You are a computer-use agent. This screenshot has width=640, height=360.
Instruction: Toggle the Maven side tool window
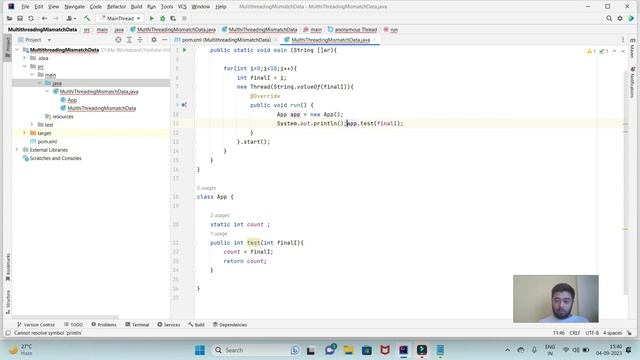point(632,48)
